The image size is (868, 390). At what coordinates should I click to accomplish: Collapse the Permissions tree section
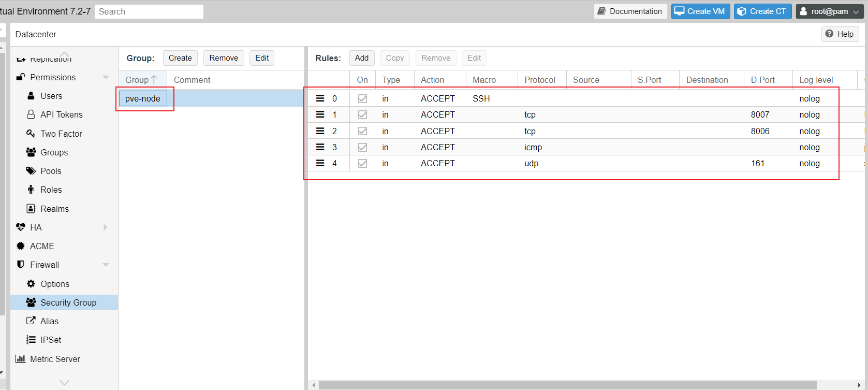(x=106, y=77)
